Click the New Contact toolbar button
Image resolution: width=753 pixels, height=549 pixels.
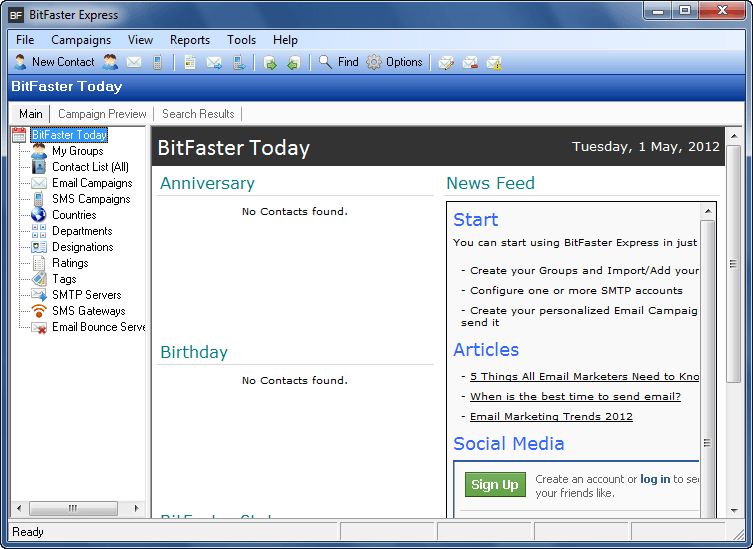54,62
